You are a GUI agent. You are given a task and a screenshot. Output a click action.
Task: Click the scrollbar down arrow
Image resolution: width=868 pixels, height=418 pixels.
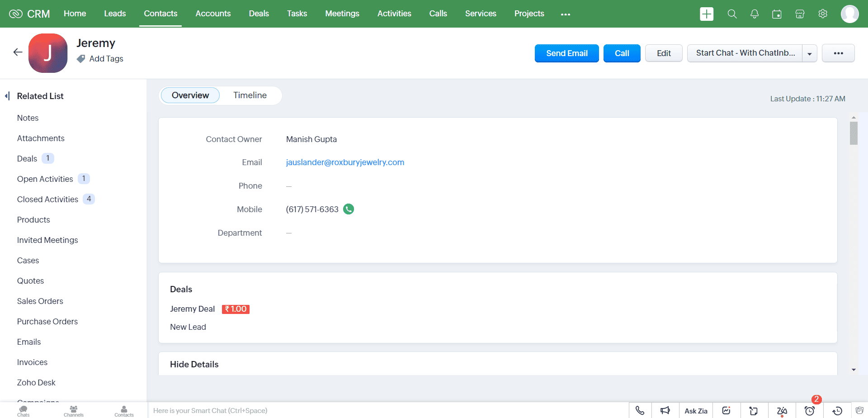click(854, 370)
